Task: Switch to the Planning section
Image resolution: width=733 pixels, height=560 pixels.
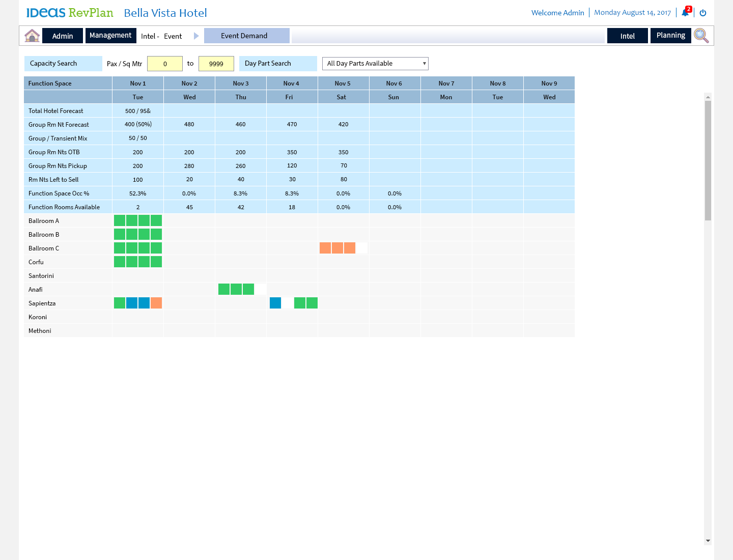Action: click(670, 36)
